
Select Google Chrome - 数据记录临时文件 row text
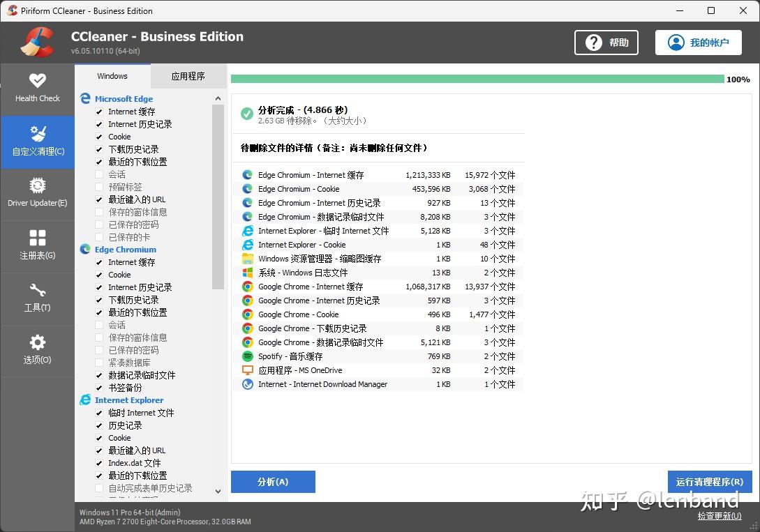coord(321,342)
